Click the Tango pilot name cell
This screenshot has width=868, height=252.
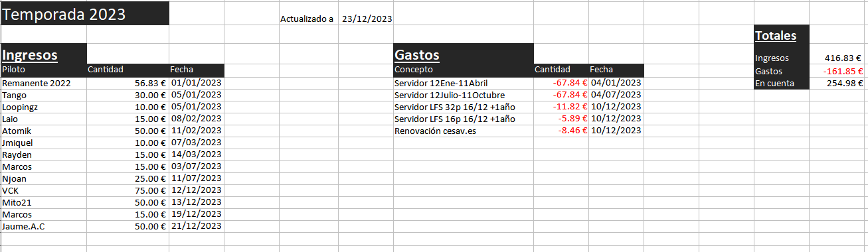click(x=44, y=95)
